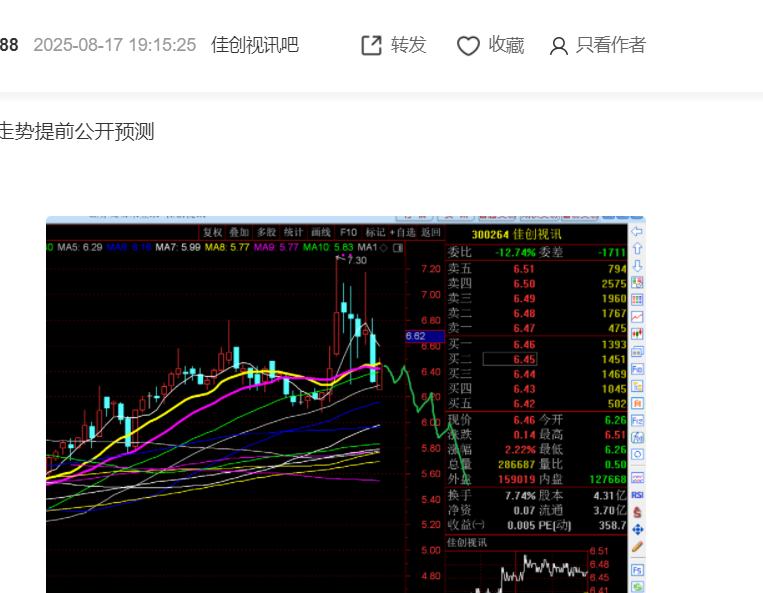The width and height of the screenshot is (763, 593).
Task: Open the 佳创视讯吧 forum link
Action: [254, 45]
